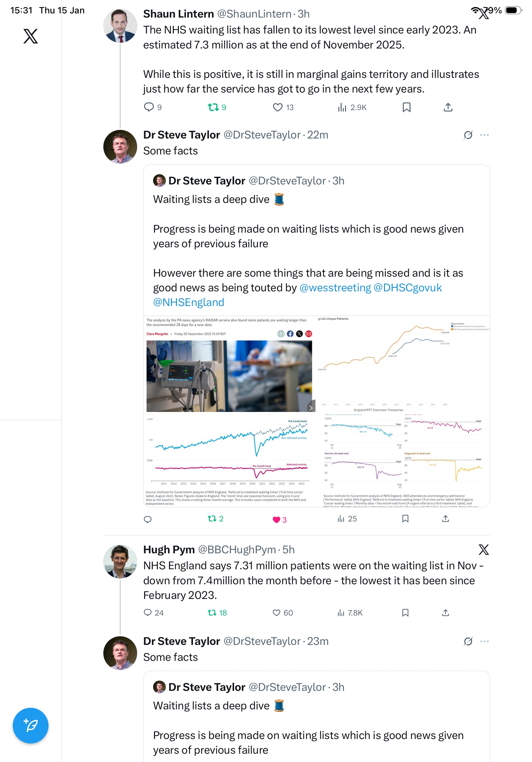532x762 pixels.
Task: Share Hugh Pym's waiting list post
Action: tap(446, 613)
